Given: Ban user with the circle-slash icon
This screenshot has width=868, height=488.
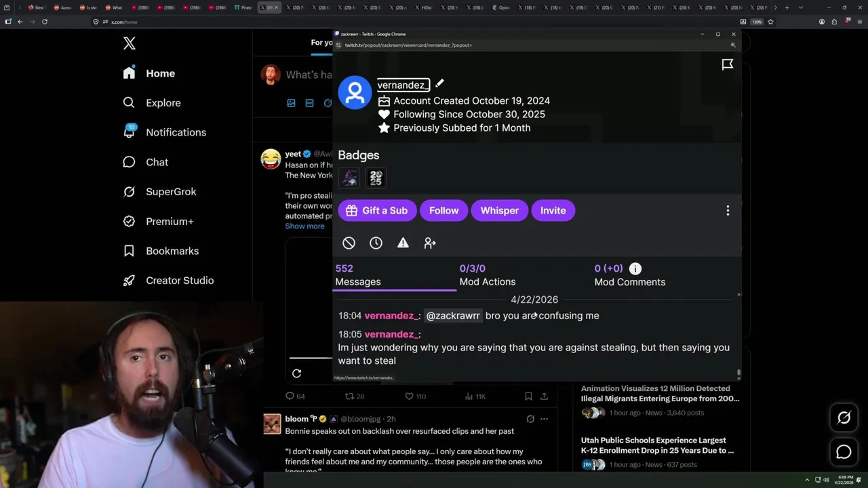Looking at the screenshot, I should point(349,243).
